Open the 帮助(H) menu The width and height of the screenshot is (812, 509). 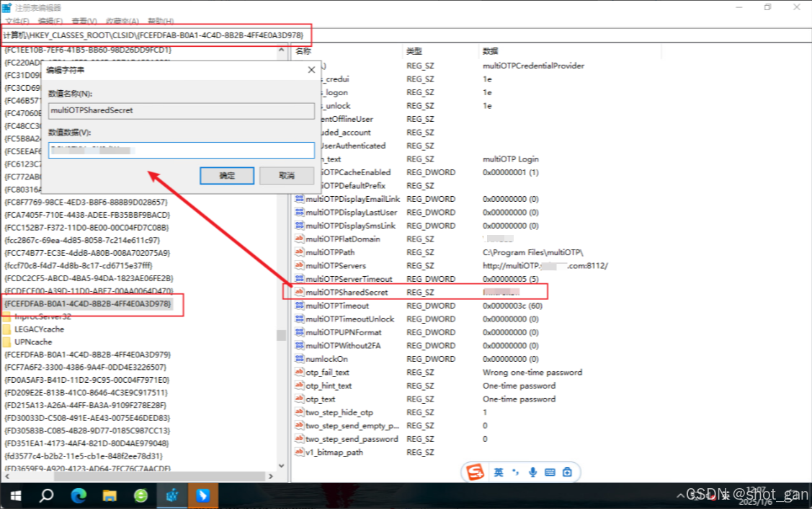pyautogui.click(x=161, y=21)
